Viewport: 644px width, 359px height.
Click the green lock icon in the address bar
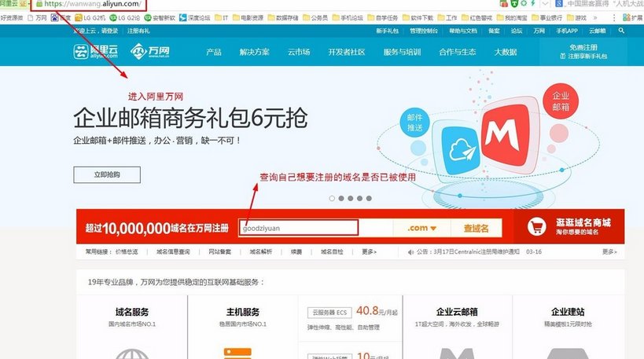[x=39, y=4]
